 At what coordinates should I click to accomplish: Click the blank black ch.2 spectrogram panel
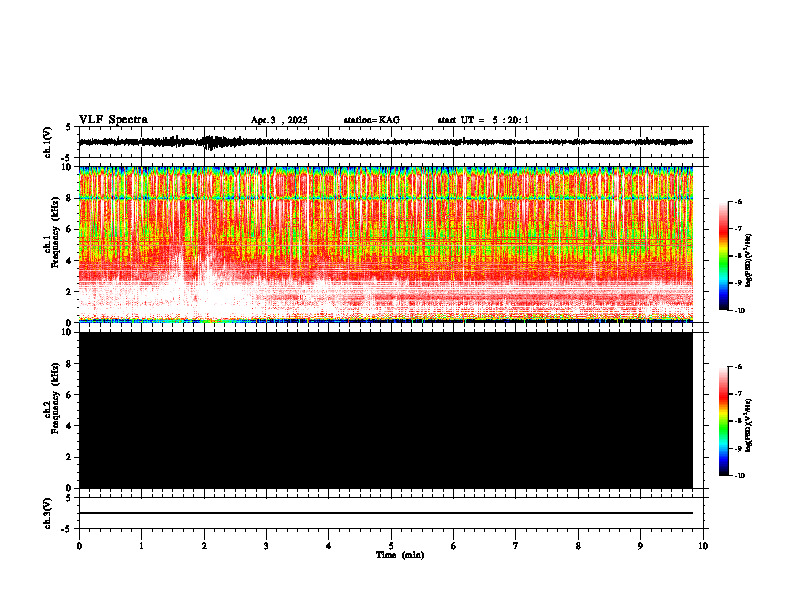385,410
